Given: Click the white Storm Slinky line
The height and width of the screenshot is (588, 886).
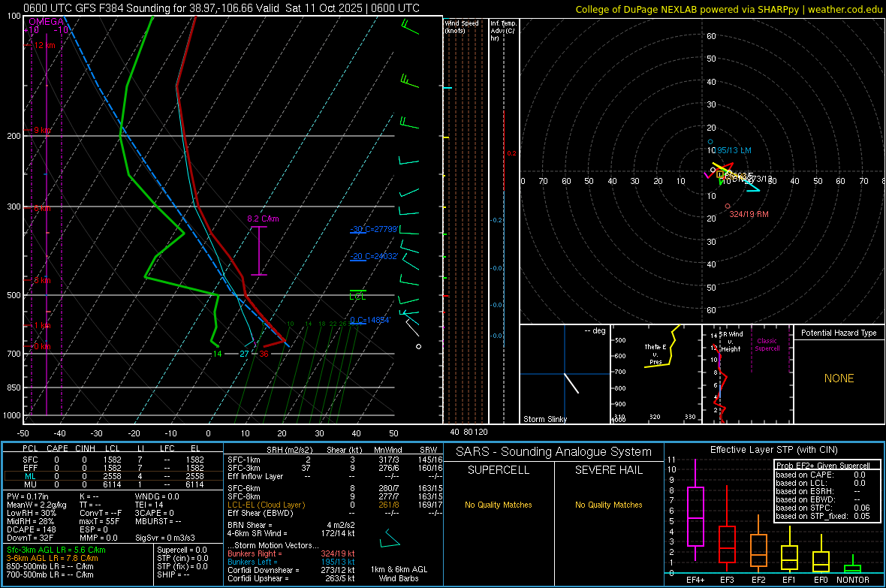Looking at the screenshot, I should [x=572, y=383].
